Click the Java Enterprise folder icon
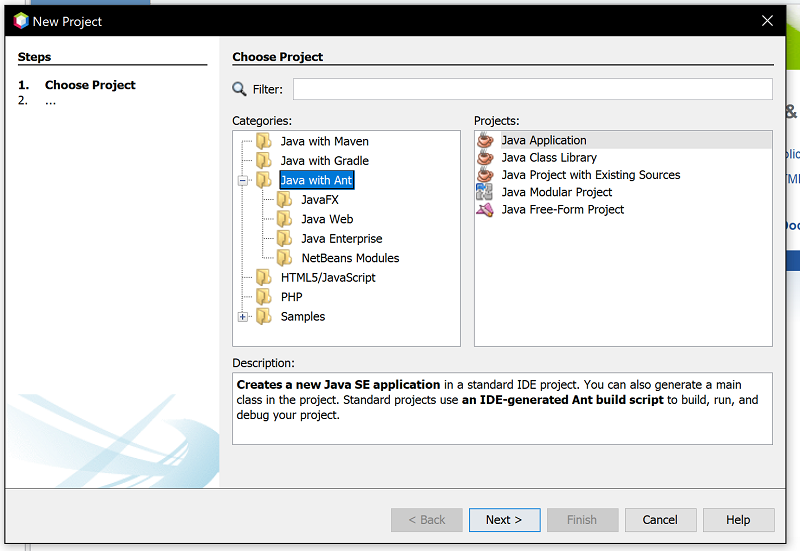800x551 pixels. click(x=284, y=238)
